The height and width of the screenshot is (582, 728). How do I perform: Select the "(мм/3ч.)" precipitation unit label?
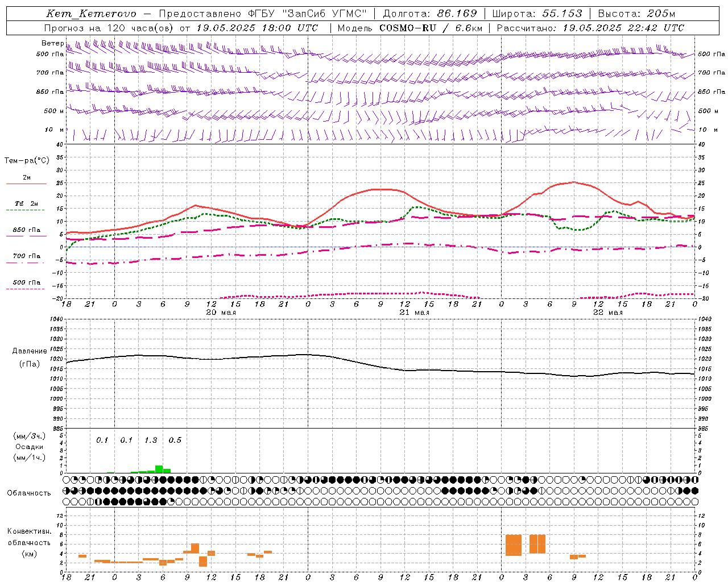pos(30,436)
